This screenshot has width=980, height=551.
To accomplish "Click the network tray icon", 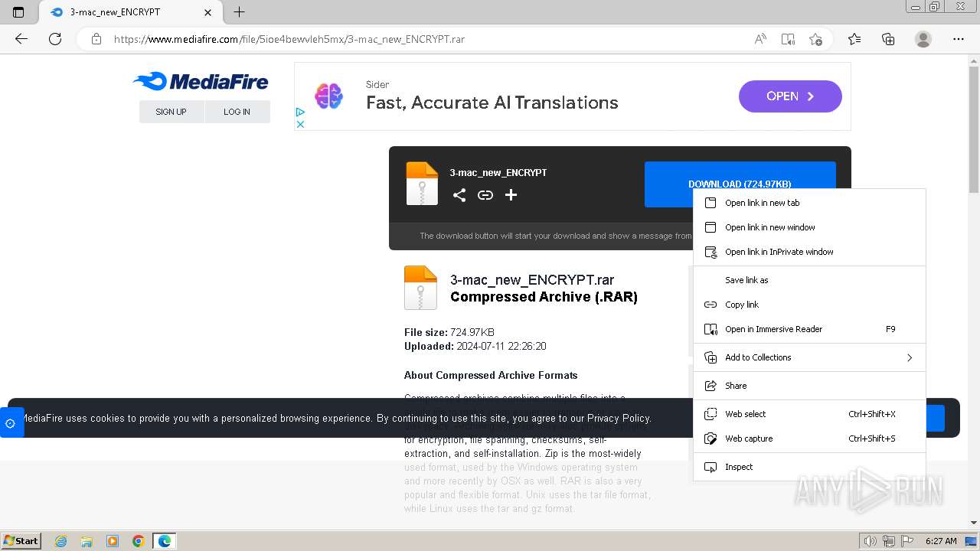I will pos(889,541).
